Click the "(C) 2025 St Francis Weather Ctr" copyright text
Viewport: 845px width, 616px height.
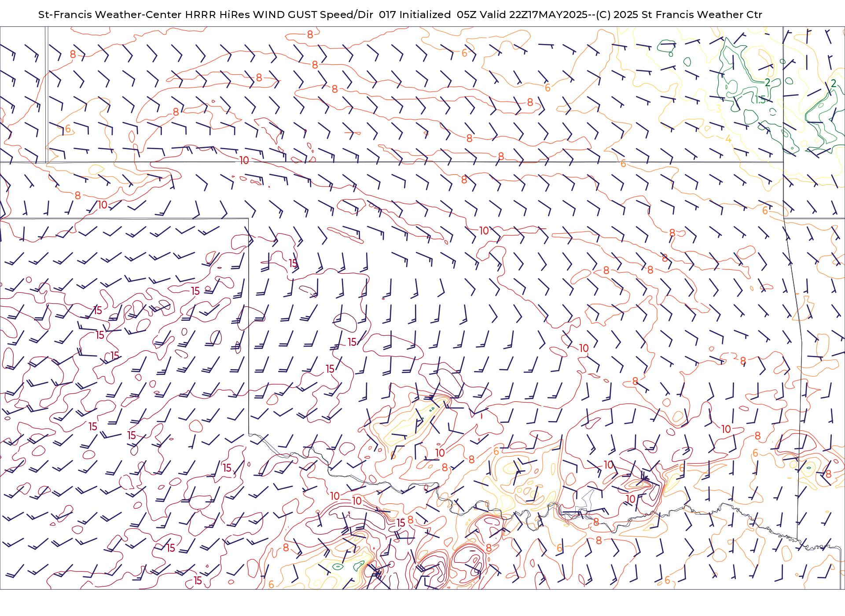pyautogui.click(x=679, y=15)
